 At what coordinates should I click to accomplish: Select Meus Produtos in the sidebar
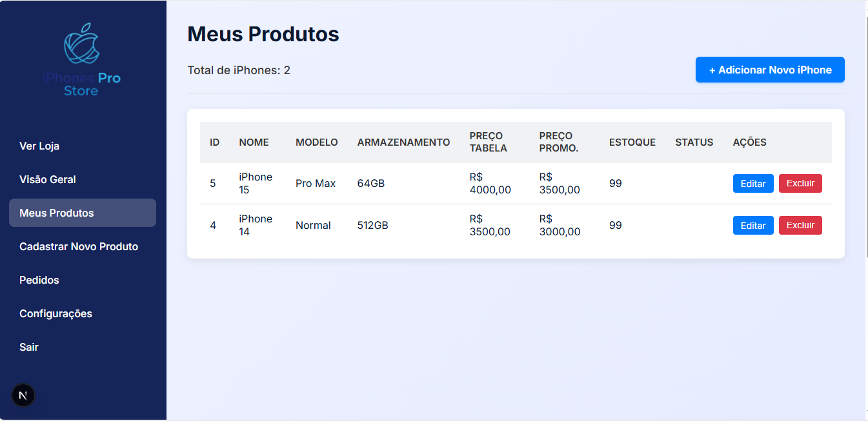tap(57, 213)
